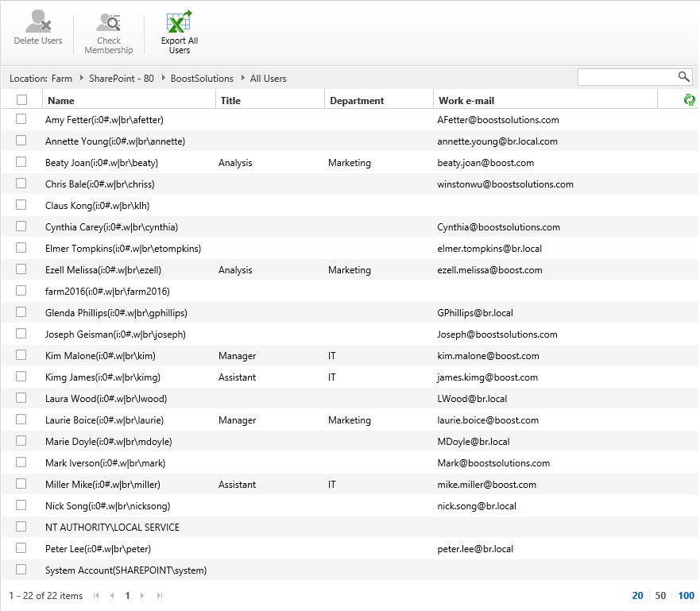Expand the arrow after Farm in breadcrumb
Viewport: 700px width, 611px height.
coord(81,79)
